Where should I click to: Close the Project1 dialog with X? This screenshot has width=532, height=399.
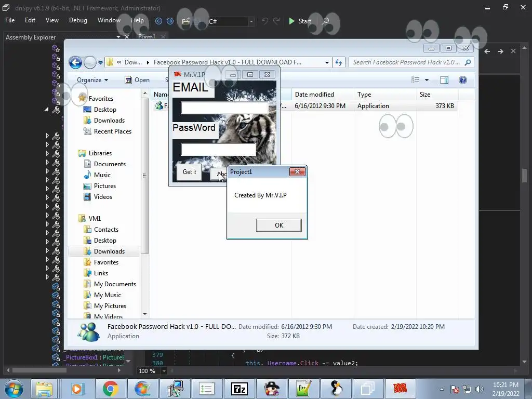click(298, 171)
